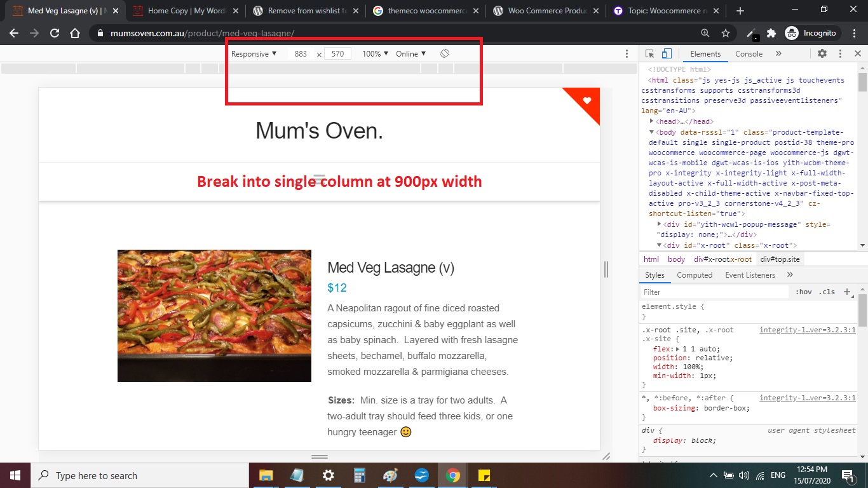Switch to the Console tab

749,54
